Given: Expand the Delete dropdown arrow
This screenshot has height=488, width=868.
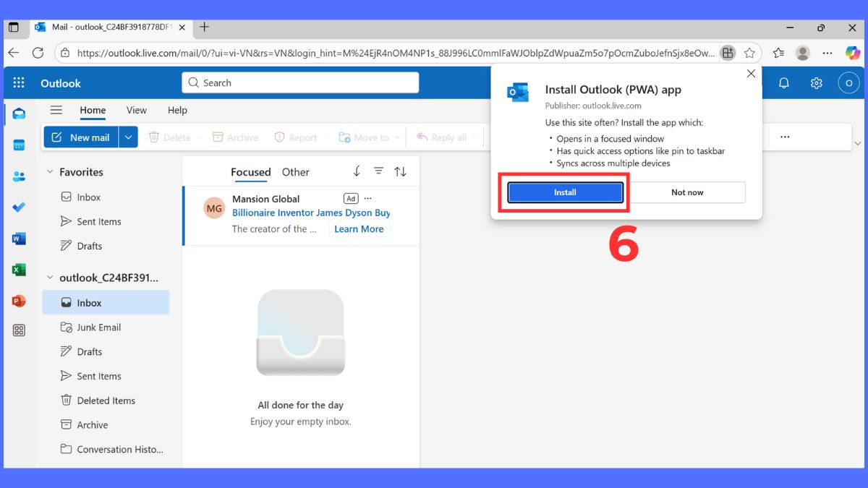Looking at the screenshot, I should point(197,137).
